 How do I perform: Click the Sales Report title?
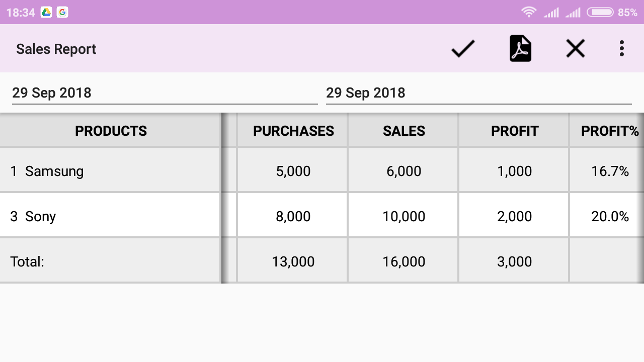(x=56, y=49)
